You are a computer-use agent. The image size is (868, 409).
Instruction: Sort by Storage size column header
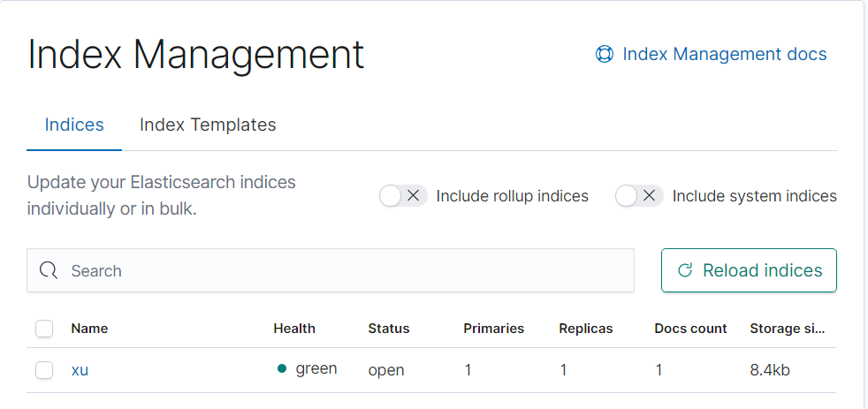tap(788, 329)
